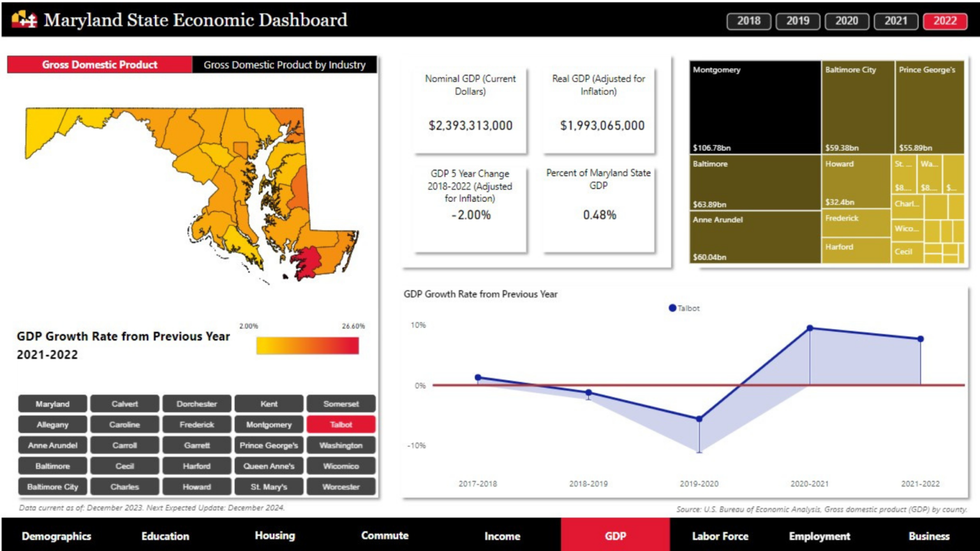Choose the Maryland option in the filter grid
The image size is (980, 551).
[x=52, y=403]
